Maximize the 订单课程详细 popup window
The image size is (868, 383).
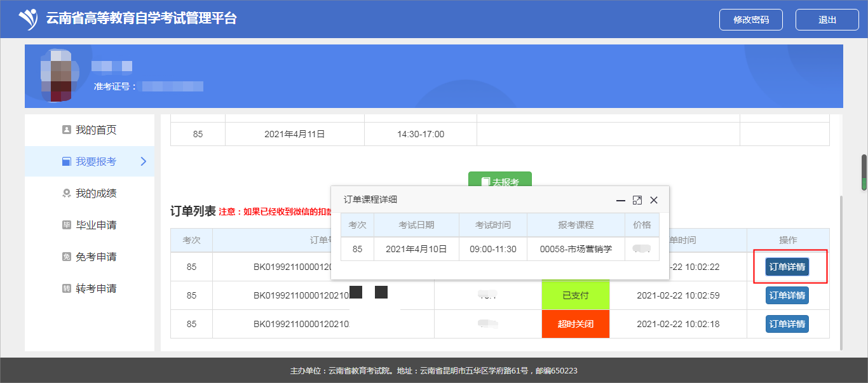(x=637, y=200)
